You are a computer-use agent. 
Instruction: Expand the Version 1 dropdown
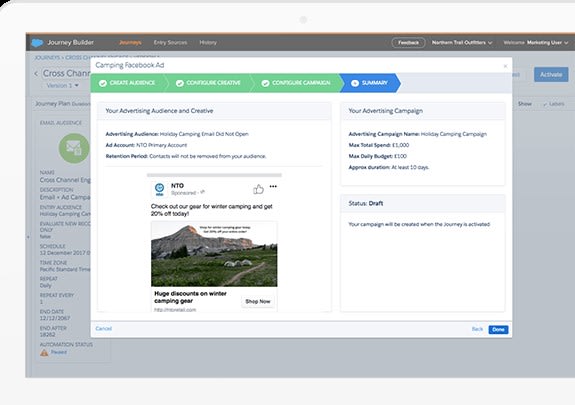[x=62, y=85]
